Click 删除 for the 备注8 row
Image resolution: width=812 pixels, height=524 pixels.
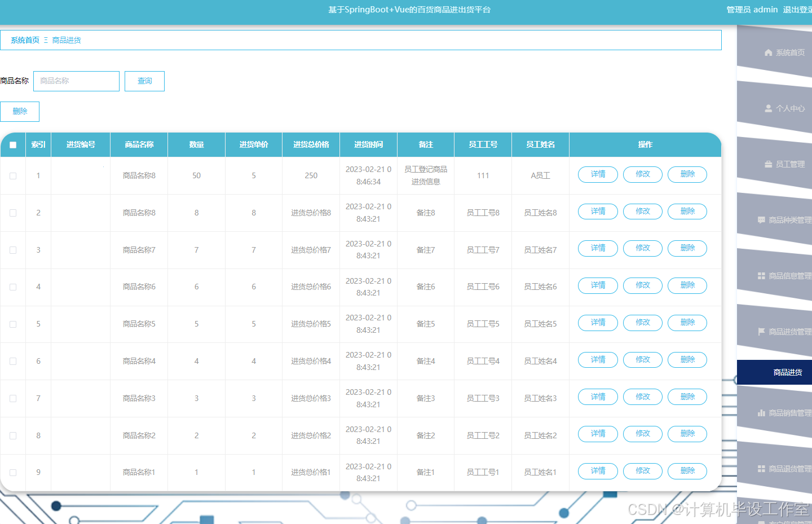pyautogui.click(x=687, y=212)
